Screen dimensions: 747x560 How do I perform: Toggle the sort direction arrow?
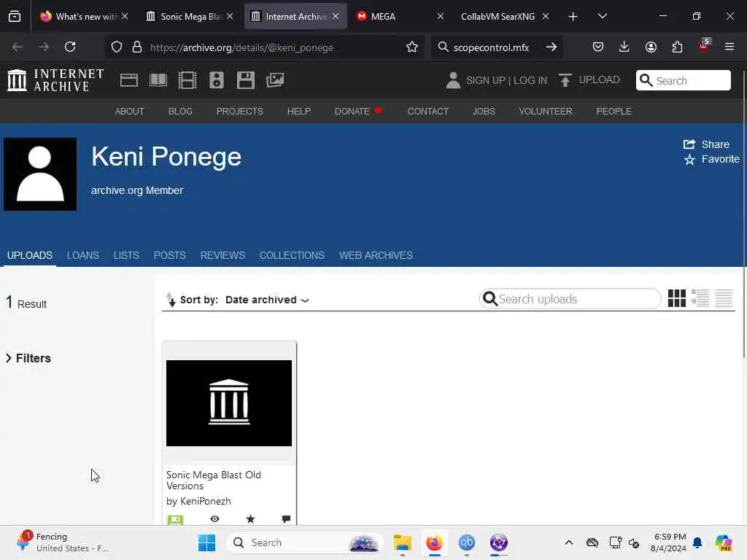171,300
